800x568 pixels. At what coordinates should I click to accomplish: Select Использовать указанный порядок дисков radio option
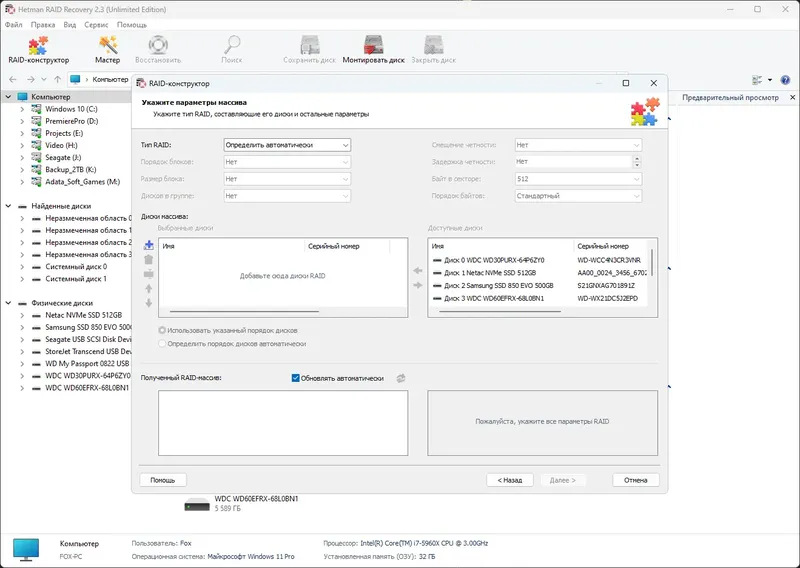(x=162, y=330)
